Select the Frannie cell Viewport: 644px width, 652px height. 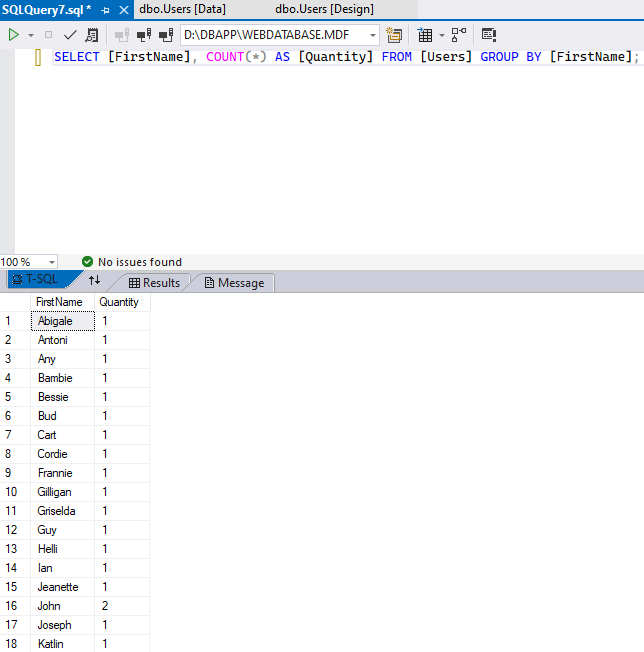click(x=63, y=473)
